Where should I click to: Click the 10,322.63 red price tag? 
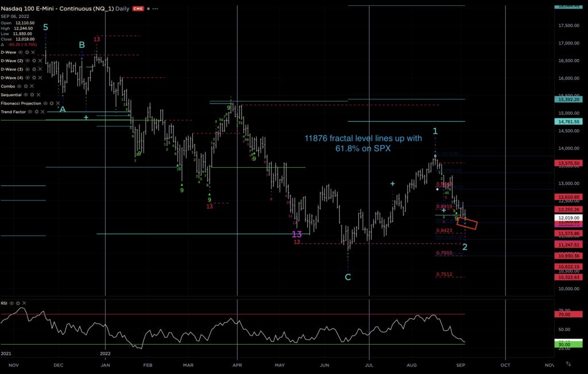click(x=568, y=277)
